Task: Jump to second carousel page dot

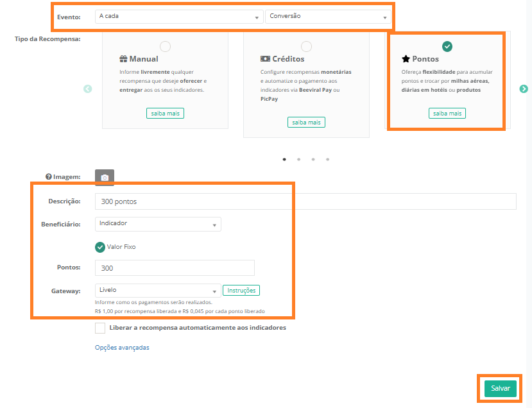Action: 298,159
